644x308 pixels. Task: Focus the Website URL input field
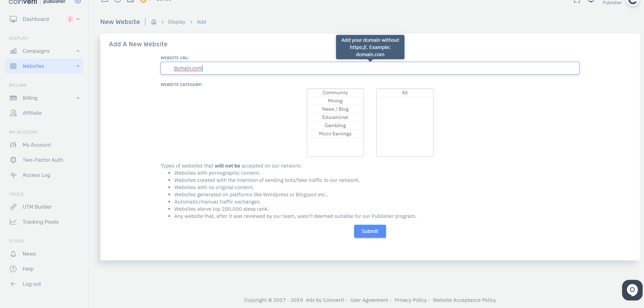tap(370, 68)
